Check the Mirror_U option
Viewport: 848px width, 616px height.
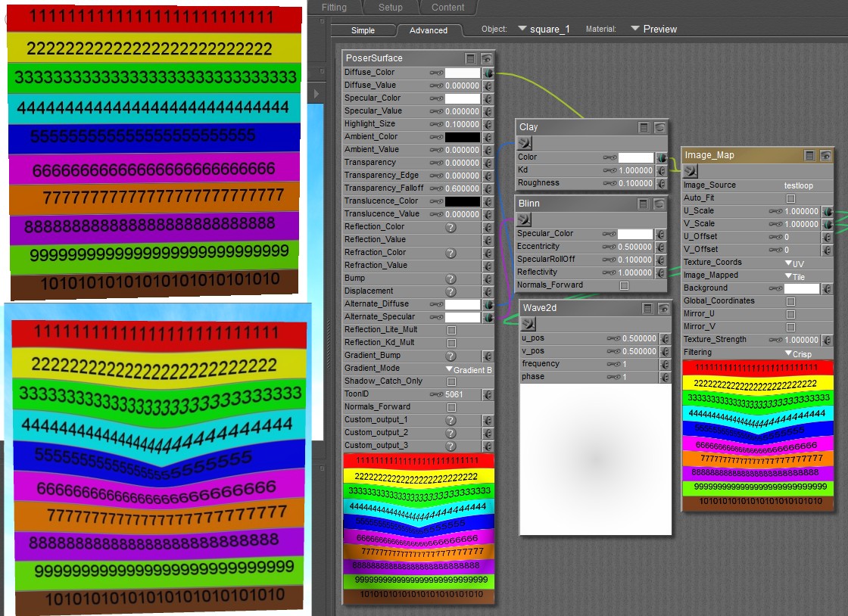(x=790, y=314)
